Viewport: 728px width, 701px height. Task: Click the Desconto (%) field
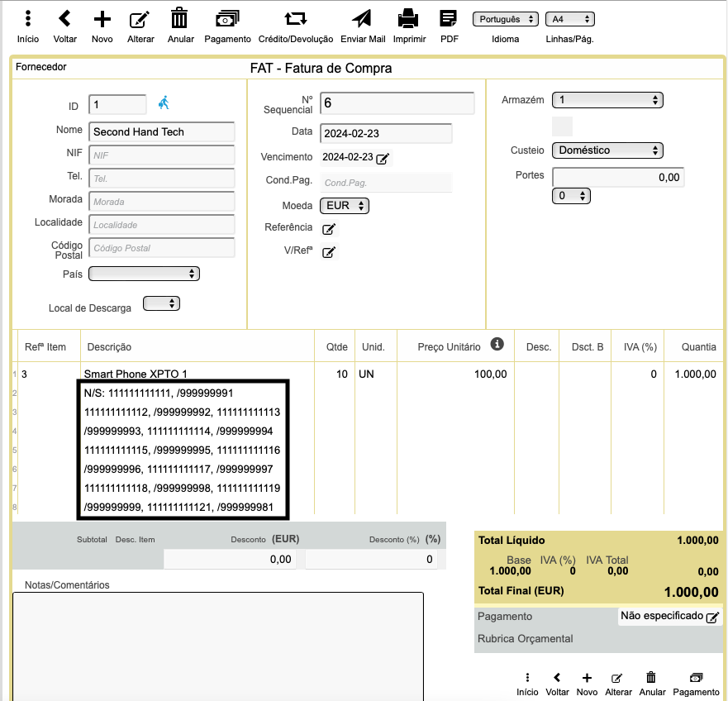[371, 560]
